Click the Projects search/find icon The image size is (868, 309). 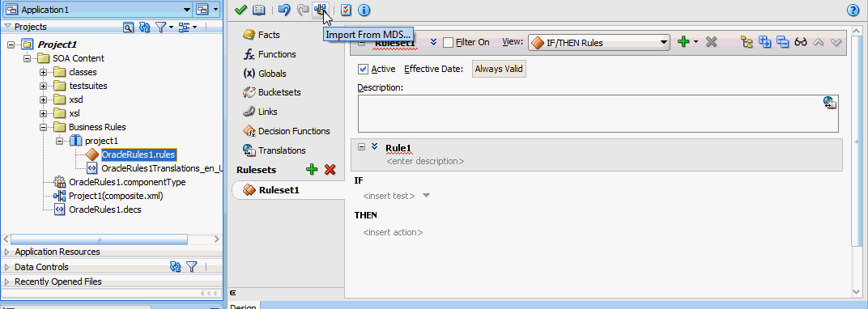pyautogui.click(x=129, y=27)
